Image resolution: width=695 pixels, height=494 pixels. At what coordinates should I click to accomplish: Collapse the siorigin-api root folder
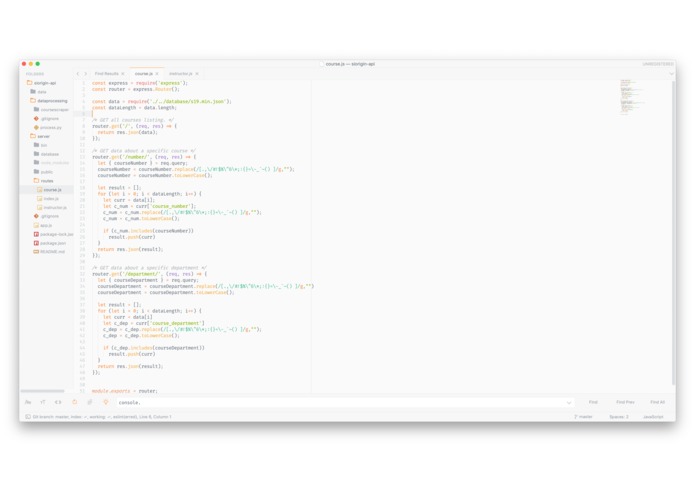41,83
